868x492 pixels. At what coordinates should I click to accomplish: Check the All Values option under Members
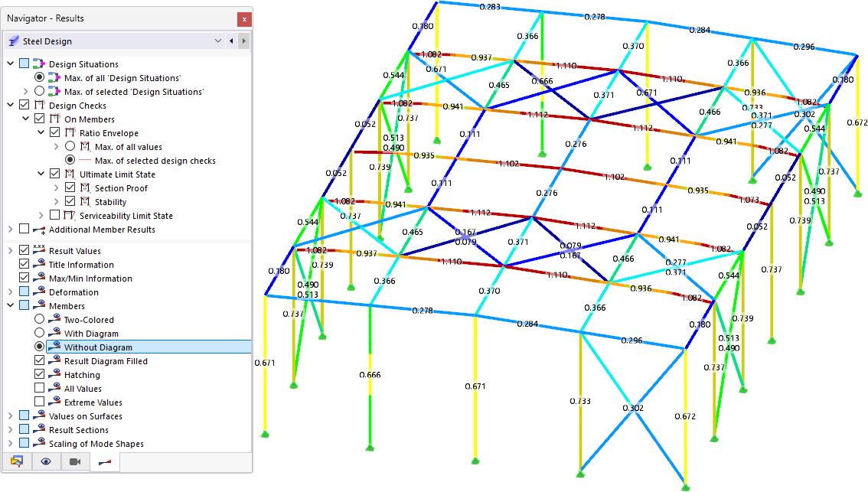[x=38, y=388]
